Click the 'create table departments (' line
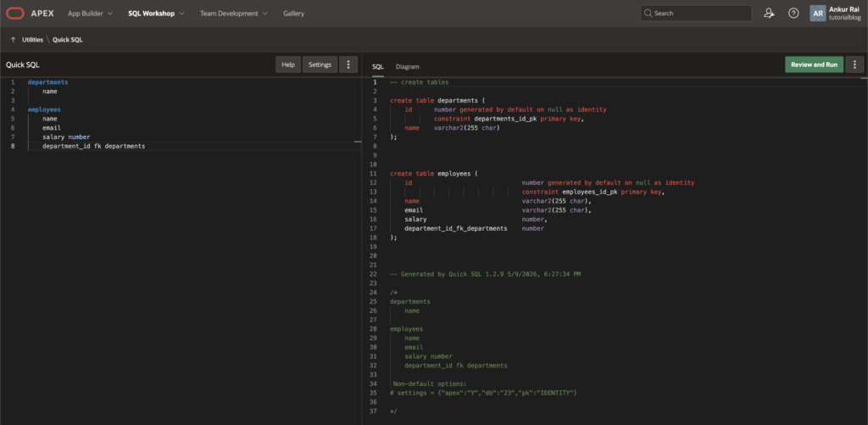 click(437, 100)
